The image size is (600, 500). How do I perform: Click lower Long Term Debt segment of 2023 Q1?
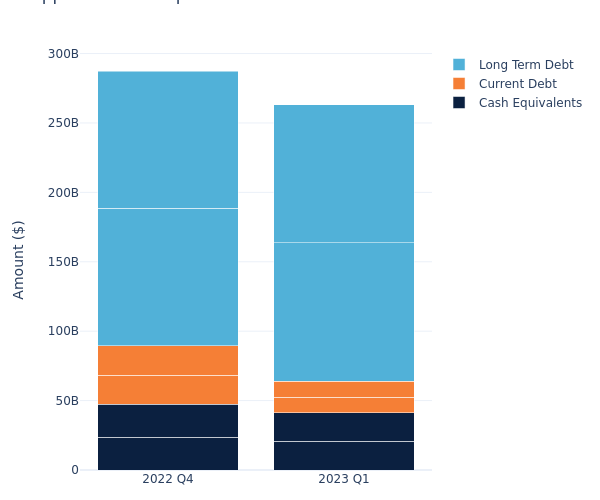tap(344, 312)
